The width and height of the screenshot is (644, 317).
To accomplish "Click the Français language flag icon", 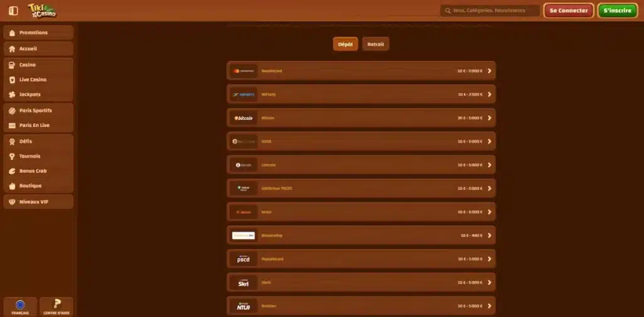I will (x=20, y=304).
